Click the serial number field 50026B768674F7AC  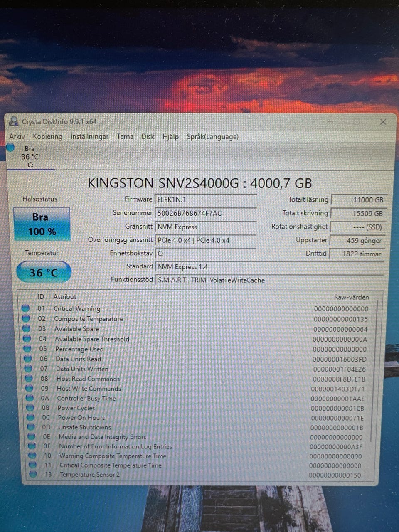coord(206,213)
